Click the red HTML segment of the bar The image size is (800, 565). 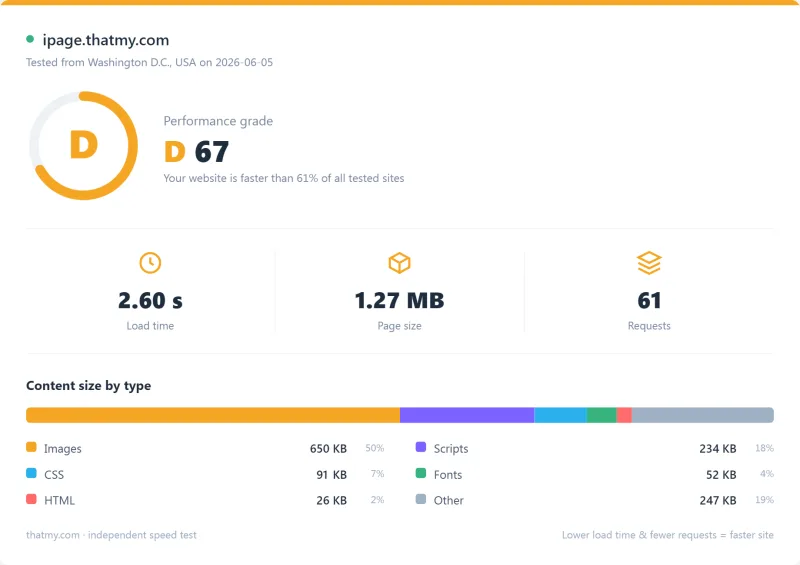(x=624, y=415)
